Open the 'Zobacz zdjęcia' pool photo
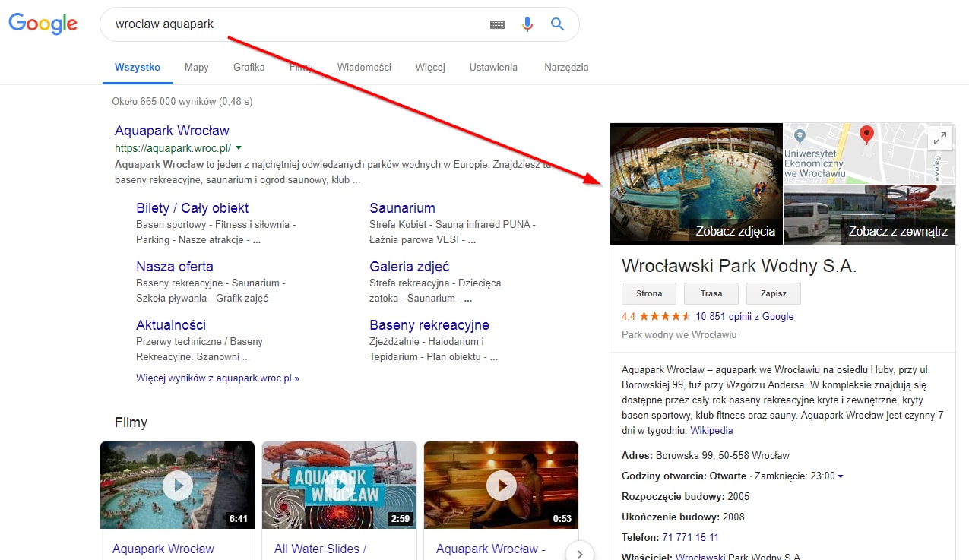This screenshot has height=560, width=969. (x=695, y=184)
